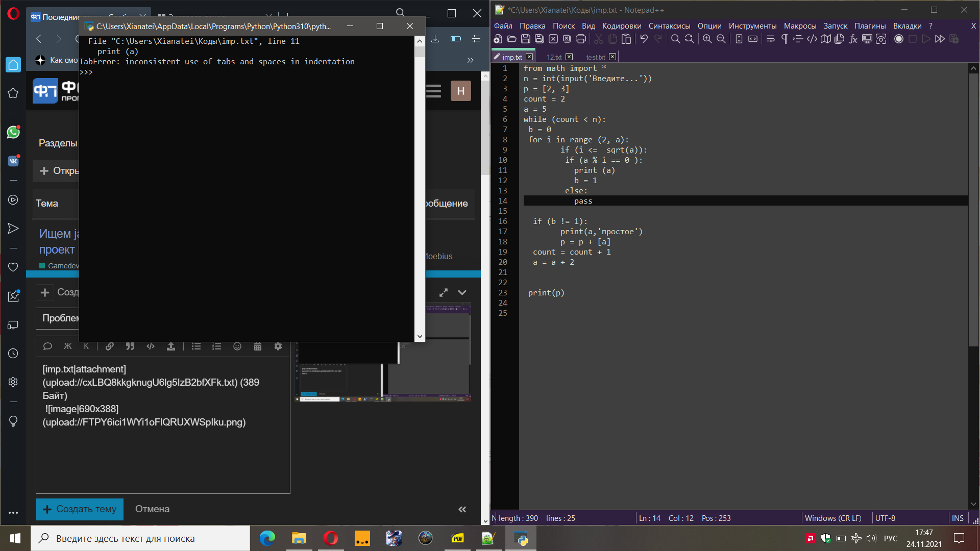This screenshot has width=980, height=551.
Task: Open the Правка menu
Action: pos(532,26)
